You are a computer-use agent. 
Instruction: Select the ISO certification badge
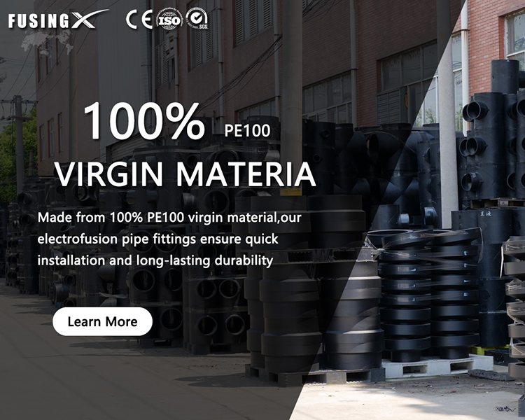[x=169, y=20]
